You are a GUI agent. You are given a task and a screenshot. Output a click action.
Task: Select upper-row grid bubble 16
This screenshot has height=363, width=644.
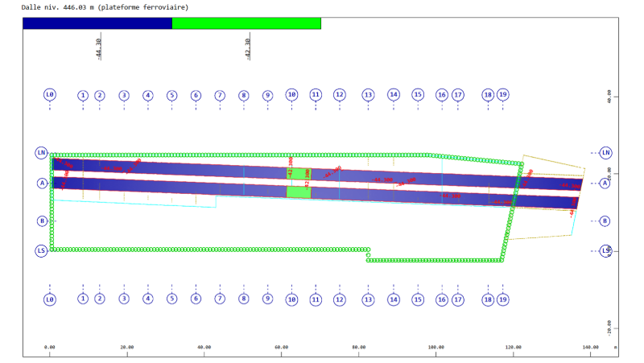(x=442, y=95)
